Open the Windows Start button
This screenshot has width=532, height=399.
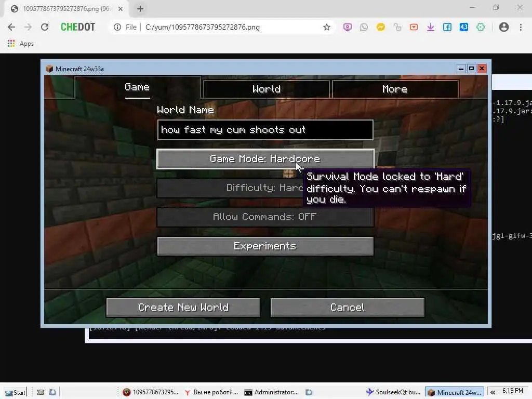(15, 392)
